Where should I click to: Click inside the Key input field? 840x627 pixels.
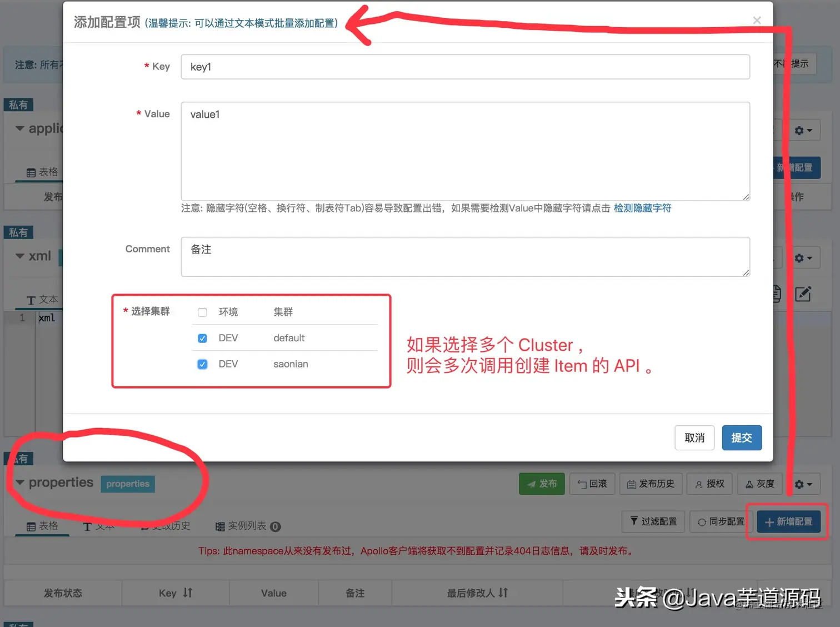(x=464, y=67)
